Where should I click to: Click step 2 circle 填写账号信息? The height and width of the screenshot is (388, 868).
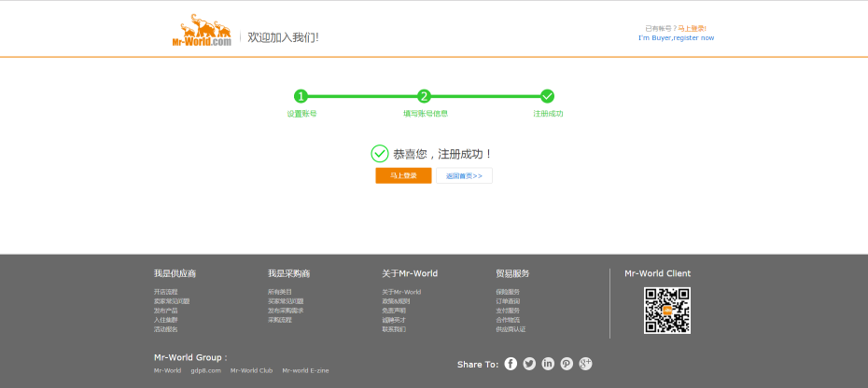coord(424,96)
